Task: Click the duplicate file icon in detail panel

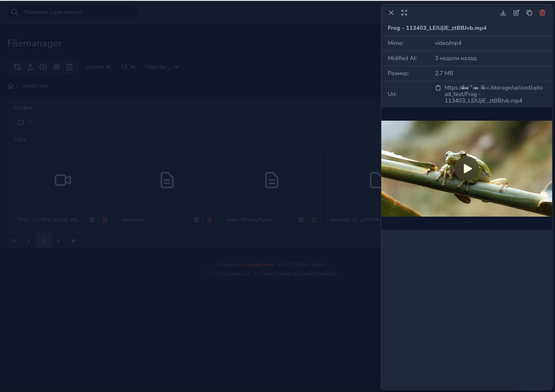Action: tap(529, 13)
